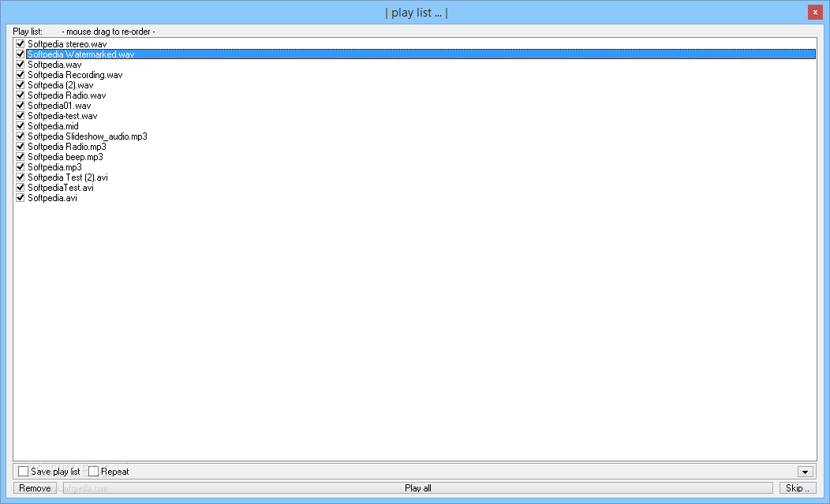This screenshot has height=504, width=830.
Task: Close the play list window
Action: tap(815, 12)
